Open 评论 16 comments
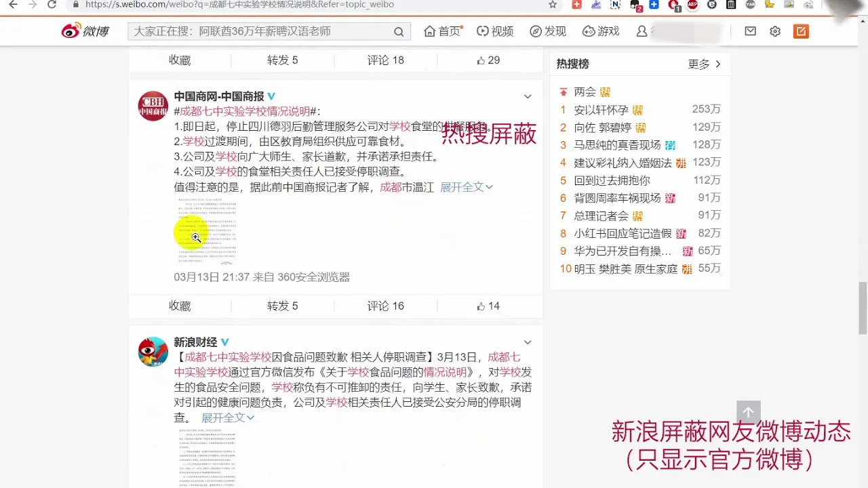 (385, 306)
